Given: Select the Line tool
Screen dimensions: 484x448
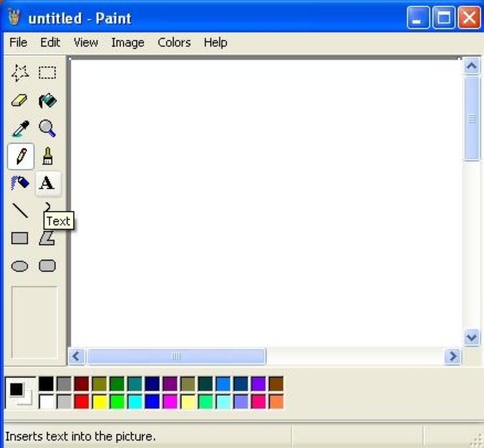Looking at the screenshot, I should coord(20,210).
